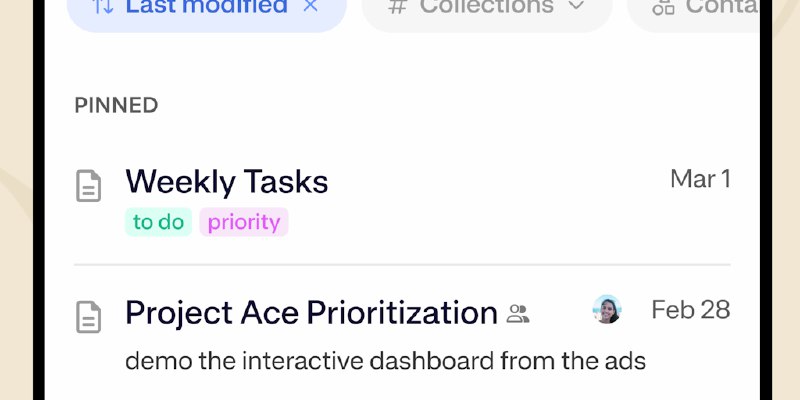The height and width of the screenshot is (400, 800).
Task: Click the shared people icon beside Project Ace
Action: point(518,315)
